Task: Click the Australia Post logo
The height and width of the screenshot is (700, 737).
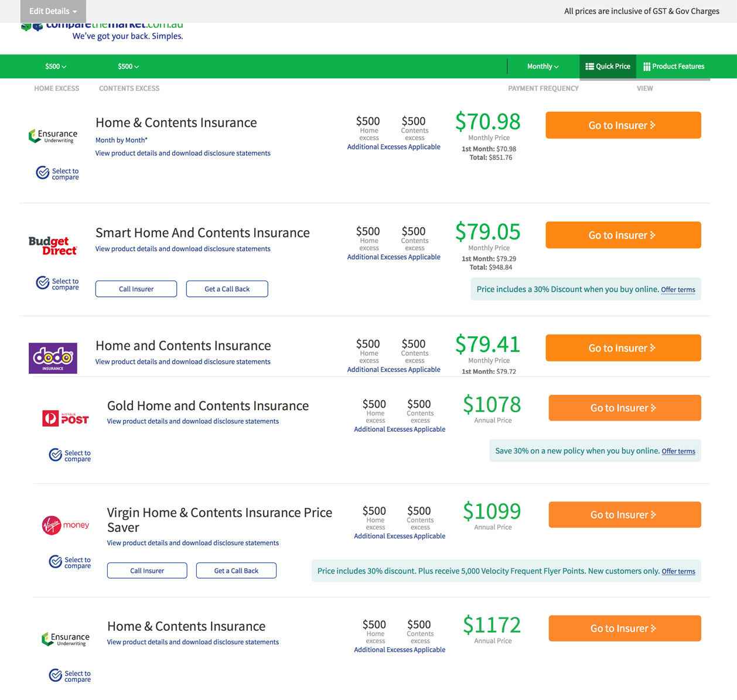Action: [66, 418]
